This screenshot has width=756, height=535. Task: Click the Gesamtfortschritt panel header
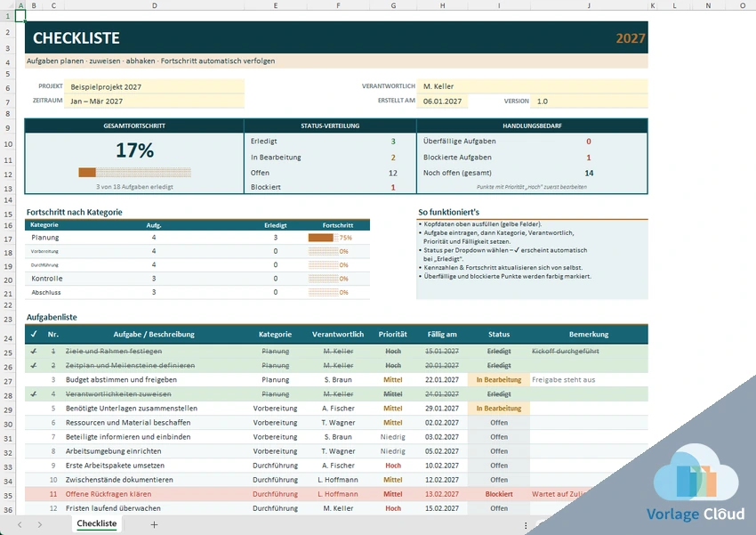click(134, 126)
